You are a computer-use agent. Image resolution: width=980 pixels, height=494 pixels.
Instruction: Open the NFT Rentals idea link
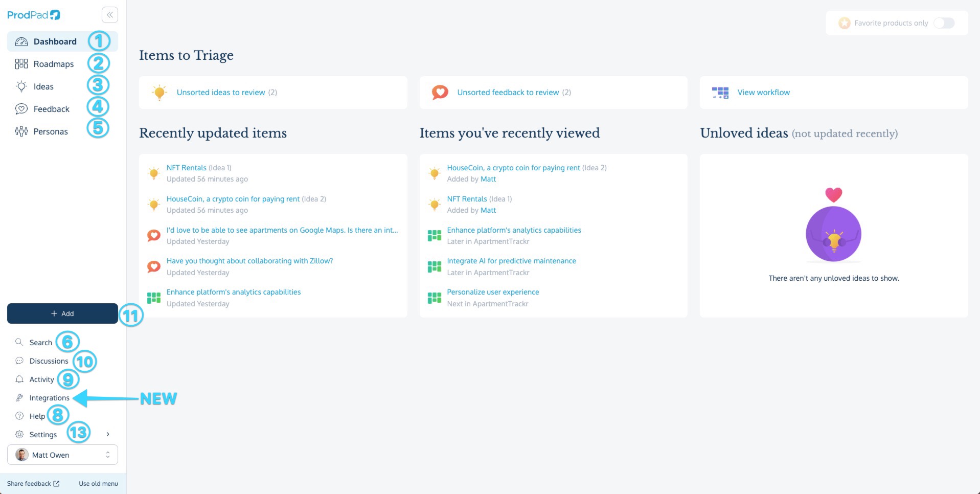tap(186, 167)
